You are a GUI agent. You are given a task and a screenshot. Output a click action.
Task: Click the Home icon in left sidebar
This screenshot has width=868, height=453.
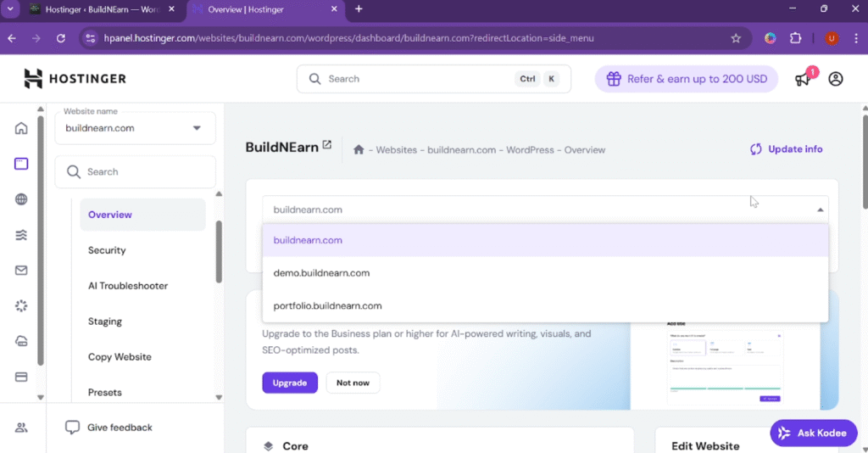point(21,128)
